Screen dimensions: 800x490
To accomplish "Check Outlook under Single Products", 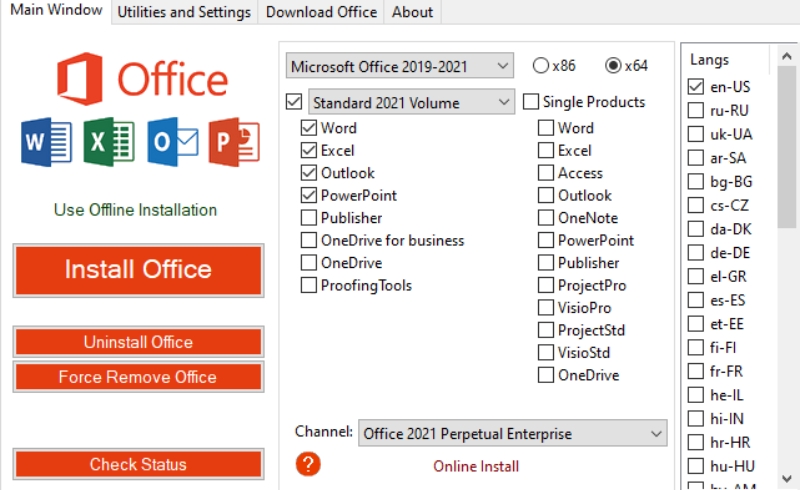I will click(546, 195).
